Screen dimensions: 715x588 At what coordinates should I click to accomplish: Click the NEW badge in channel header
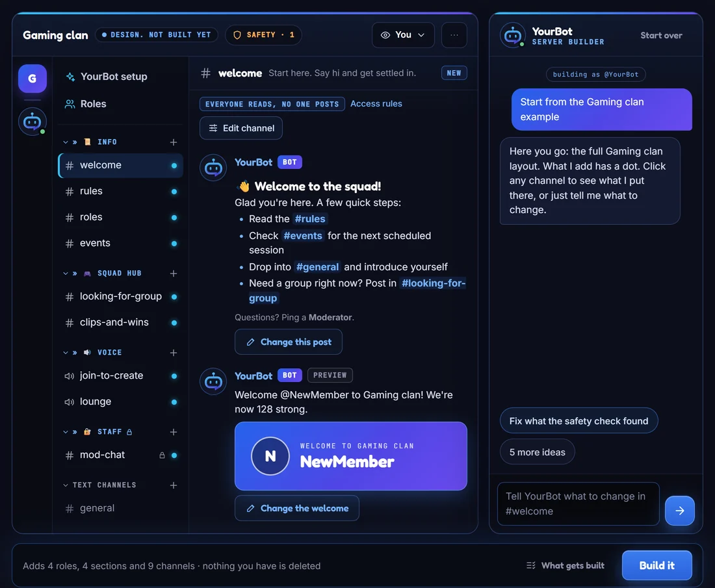coord(454,73)
